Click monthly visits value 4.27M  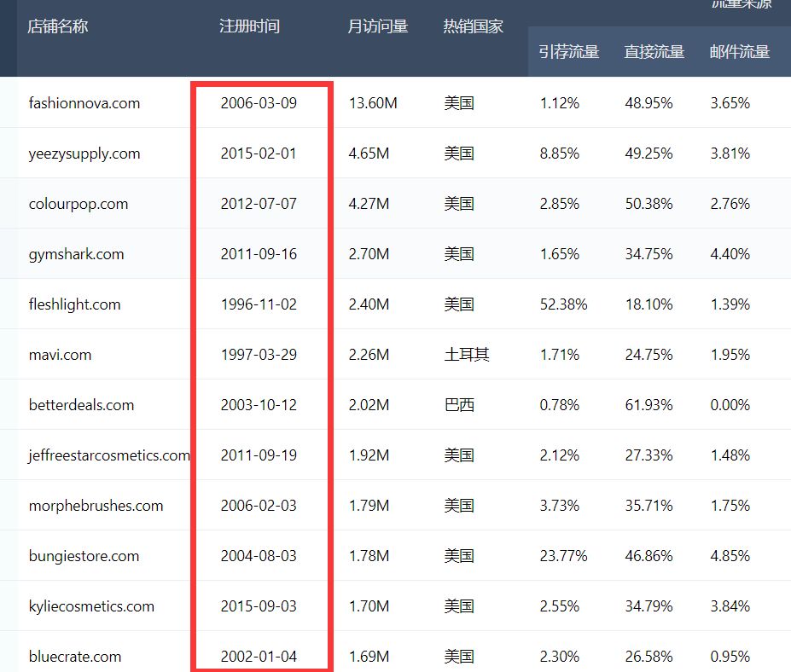(369, 204)
